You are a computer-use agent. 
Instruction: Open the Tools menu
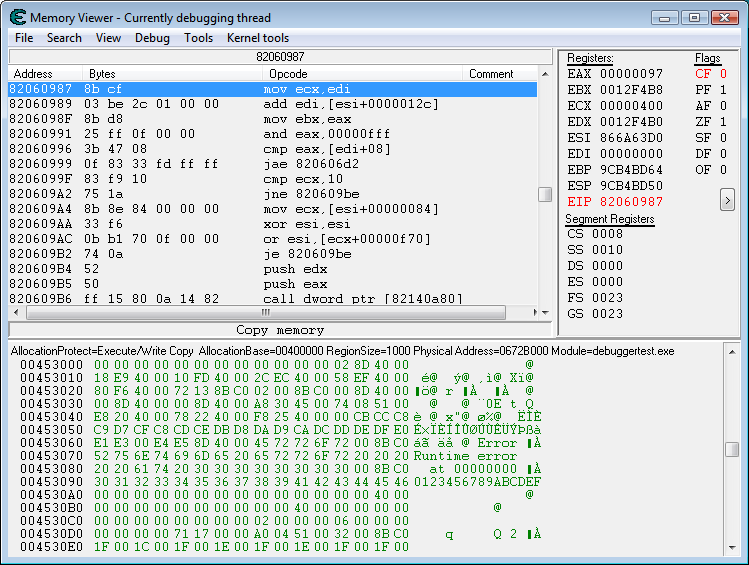point(198,38)
